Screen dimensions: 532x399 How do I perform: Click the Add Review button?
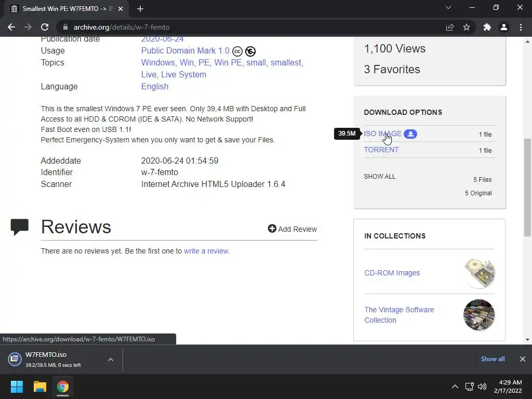click(x=292, y=229)
